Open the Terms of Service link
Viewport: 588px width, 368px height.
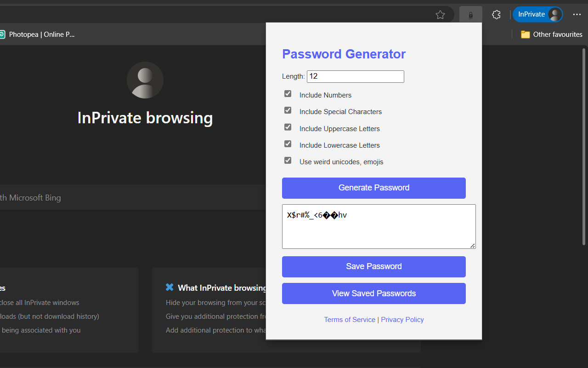point(350,320)
